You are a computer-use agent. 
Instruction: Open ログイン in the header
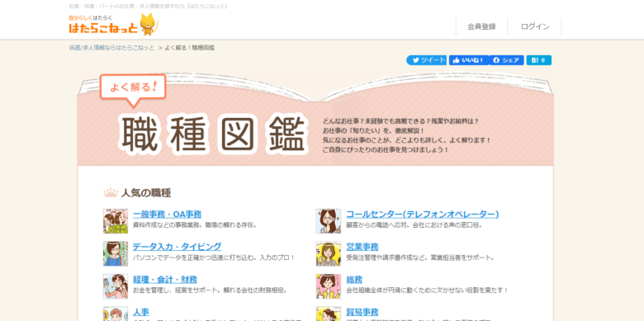pos(535,26)
